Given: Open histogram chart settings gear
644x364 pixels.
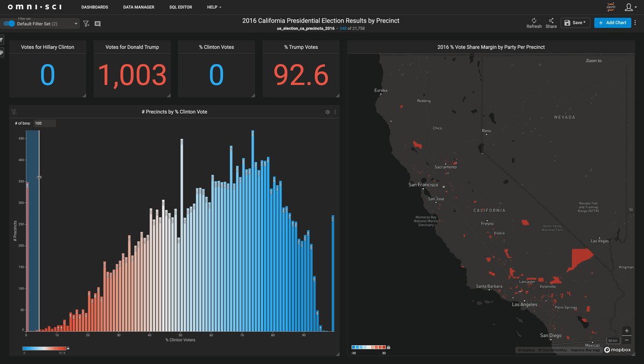Looking at the screenshot, I should [x=328, y=112].
